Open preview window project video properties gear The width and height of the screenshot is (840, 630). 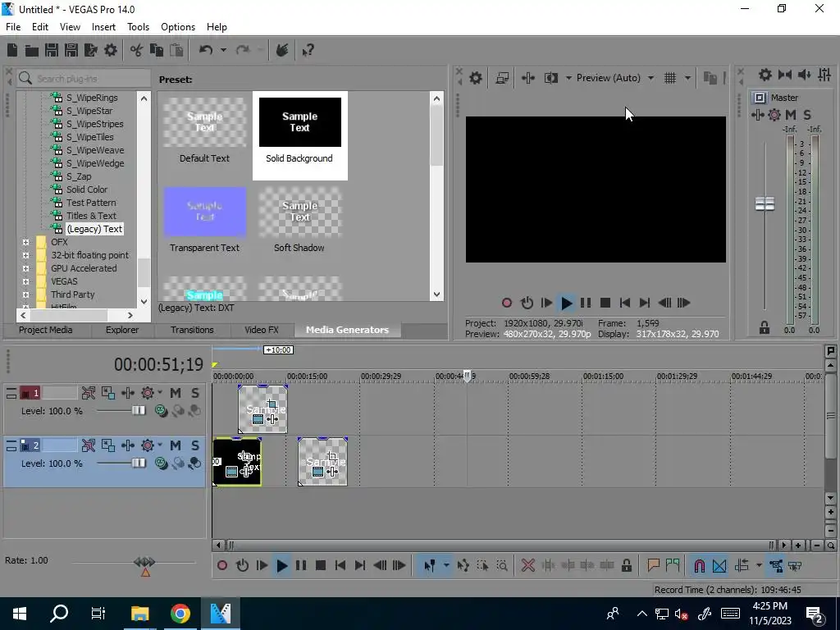475,78
